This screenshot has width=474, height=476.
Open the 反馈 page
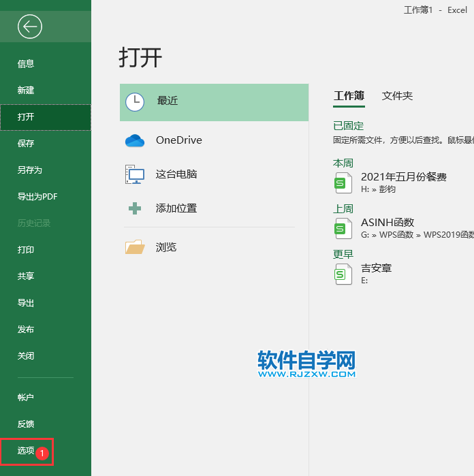[x=46, y=424]
